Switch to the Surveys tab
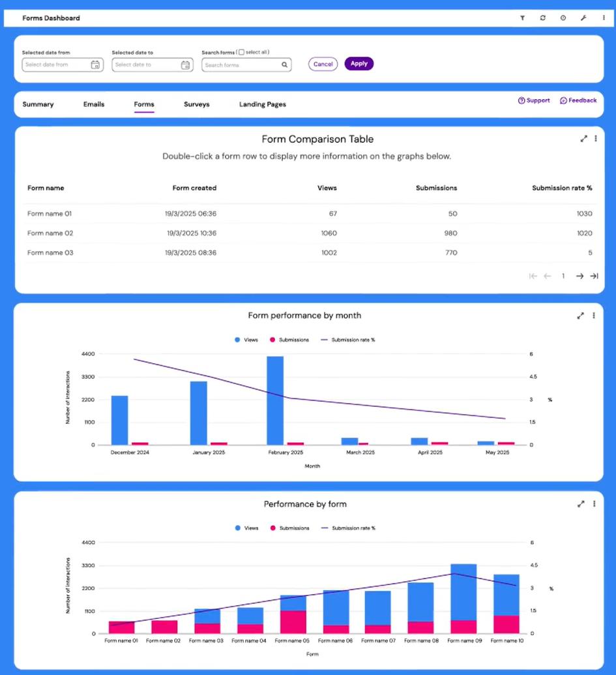Image resolution: width=616 pixels, height=675 pixels. pyautogui.click(x=196, y=104)
